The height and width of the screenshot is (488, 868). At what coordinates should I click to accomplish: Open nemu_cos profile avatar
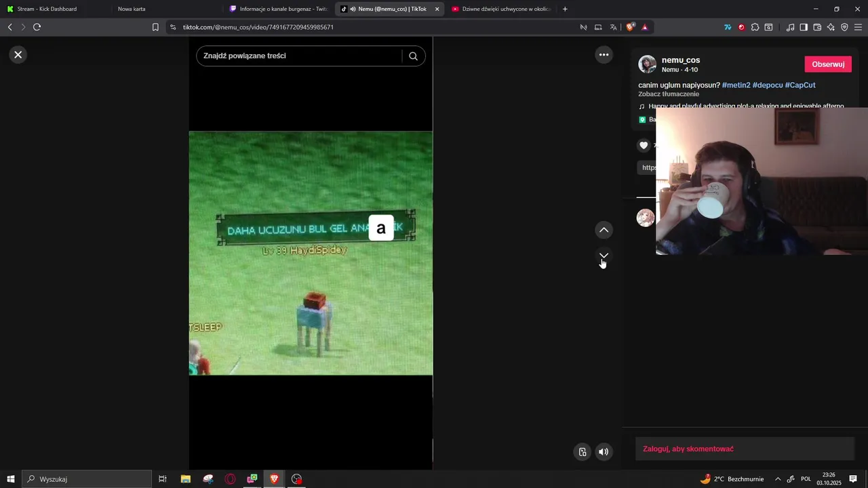coord(648,64)
